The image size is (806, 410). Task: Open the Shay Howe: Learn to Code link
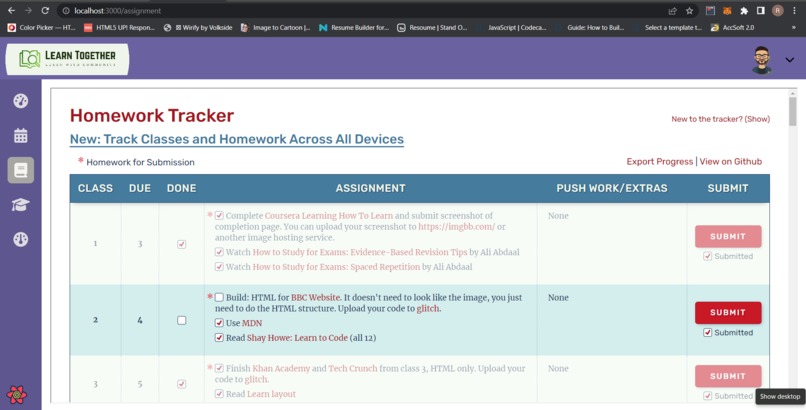click(297, 338)
